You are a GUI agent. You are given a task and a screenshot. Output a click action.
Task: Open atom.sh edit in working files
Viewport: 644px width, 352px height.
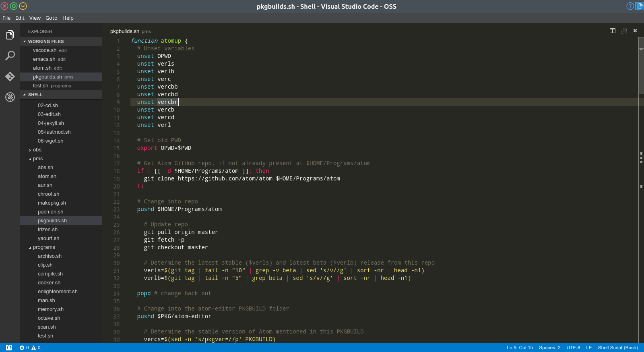[x=61, y=68]
